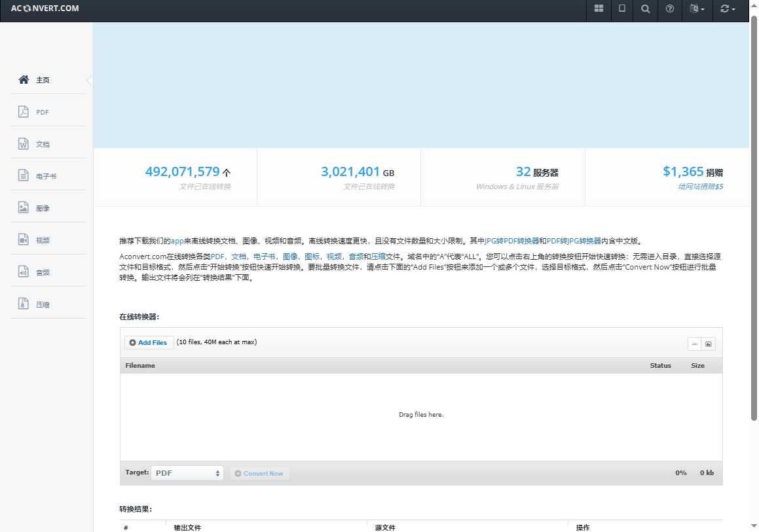Open the 文档 Word document icon in the sidebar
This screenshot has width=759, height=532.
(23, 144)
